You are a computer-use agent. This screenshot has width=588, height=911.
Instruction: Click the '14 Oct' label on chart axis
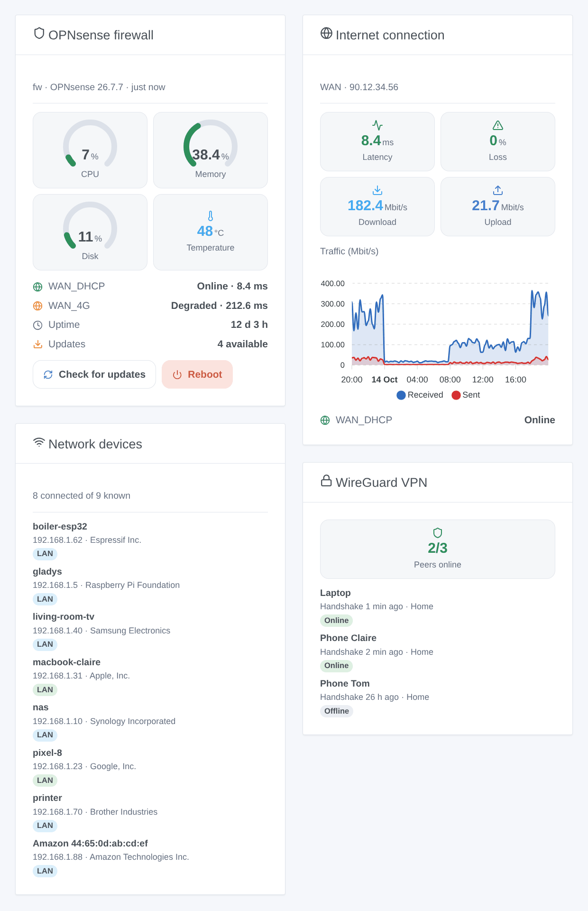pos(385,380)
